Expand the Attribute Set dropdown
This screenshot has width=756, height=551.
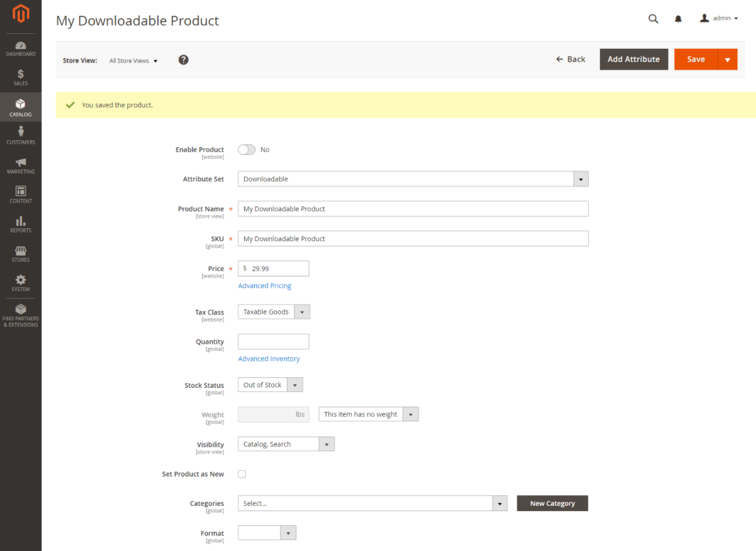coord(580,179)
